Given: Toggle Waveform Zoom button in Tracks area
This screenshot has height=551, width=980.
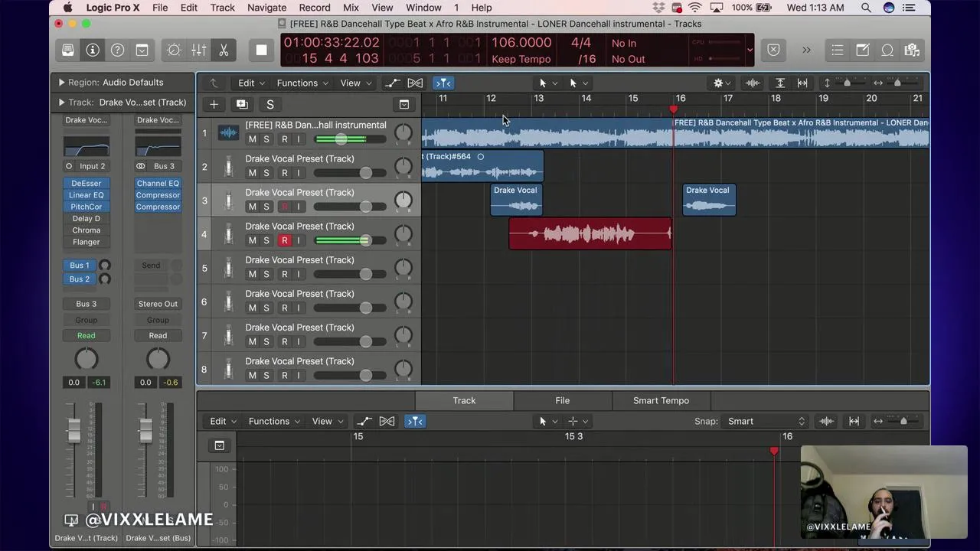Looking at the screenshot, I should pyautogui.click(x=753, y=83).
